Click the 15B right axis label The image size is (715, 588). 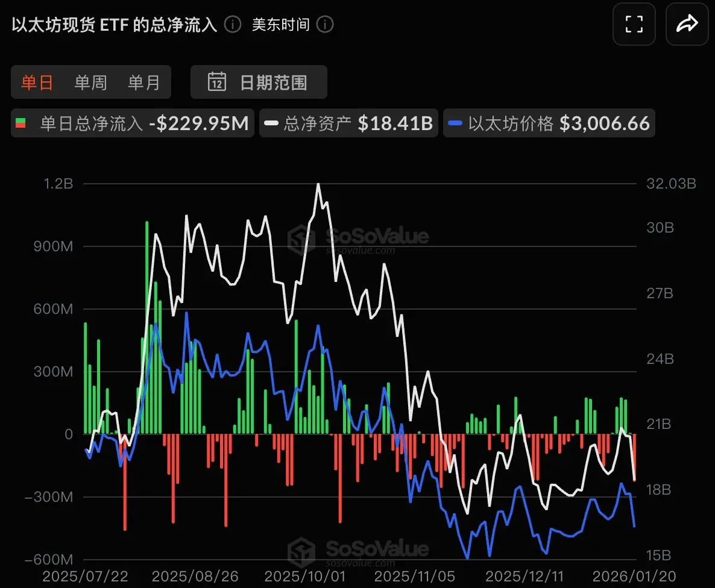tap(659, 555)
